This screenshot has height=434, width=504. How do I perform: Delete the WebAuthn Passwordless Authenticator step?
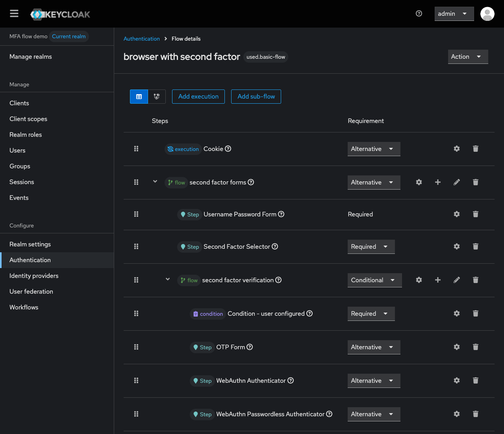(476, 414)
